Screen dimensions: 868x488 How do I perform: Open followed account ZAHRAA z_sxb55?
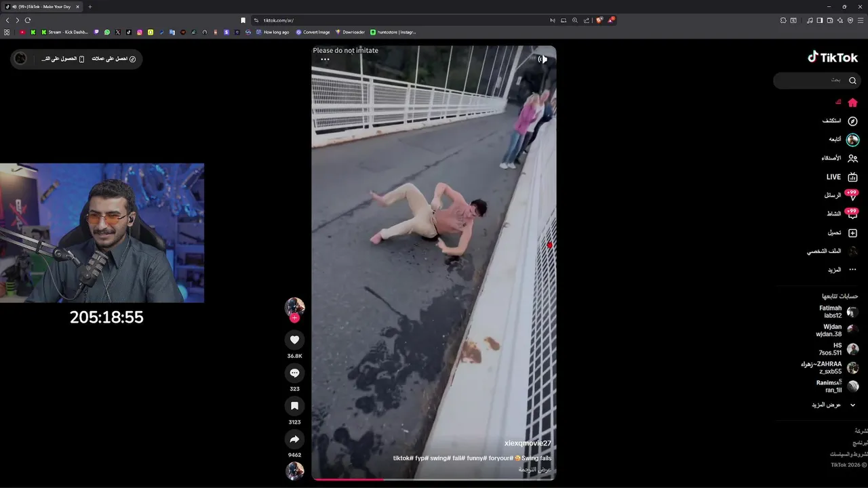point(829,367)
